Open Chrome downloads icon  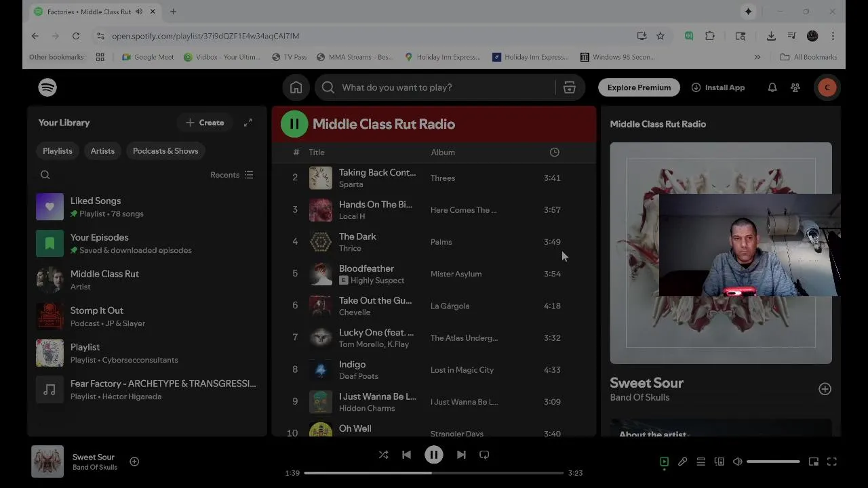pyautogui.click(x=771, y=36)
